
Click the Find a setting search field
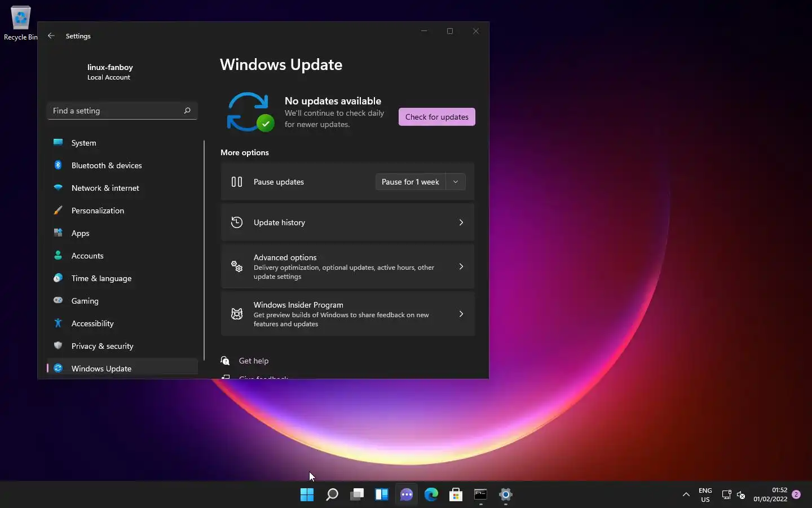122,111
